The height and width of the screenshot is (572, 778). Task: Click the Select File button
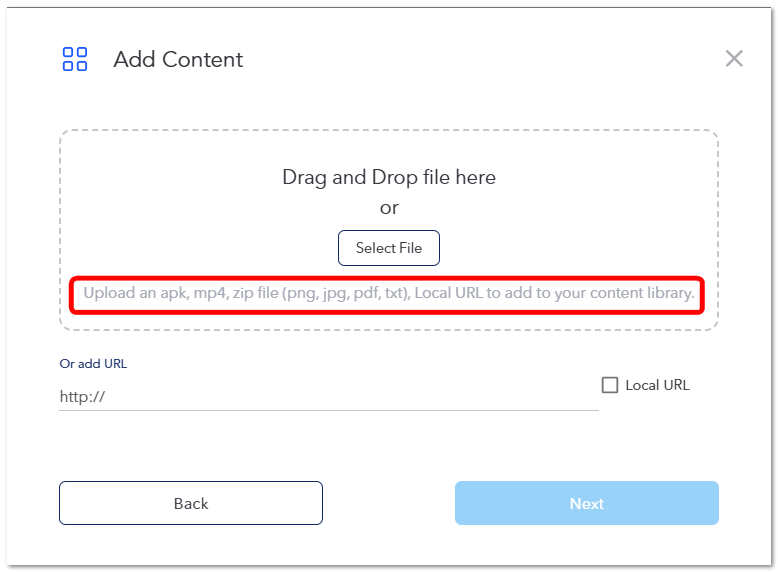[x=389, y=248]
